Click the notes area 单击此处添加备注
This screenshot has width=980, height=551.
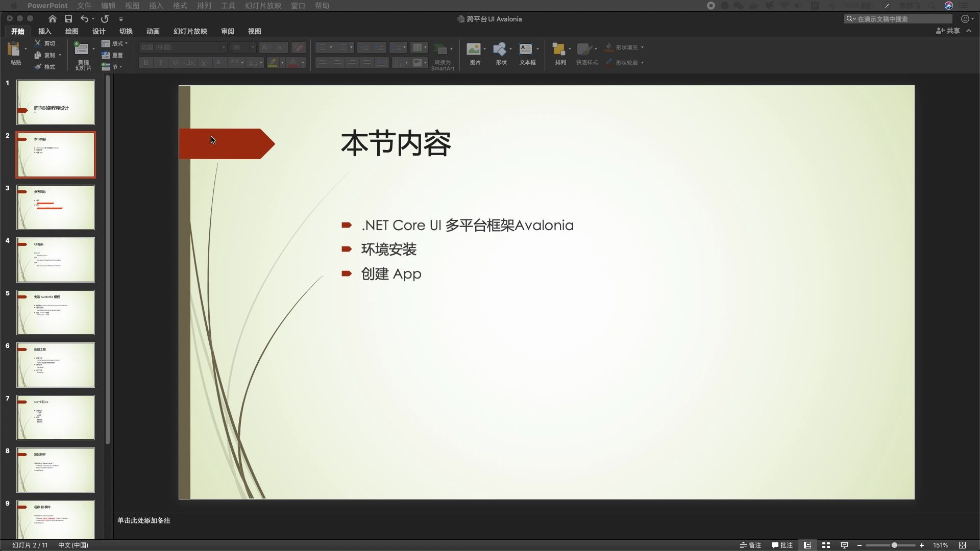point(144,520)
